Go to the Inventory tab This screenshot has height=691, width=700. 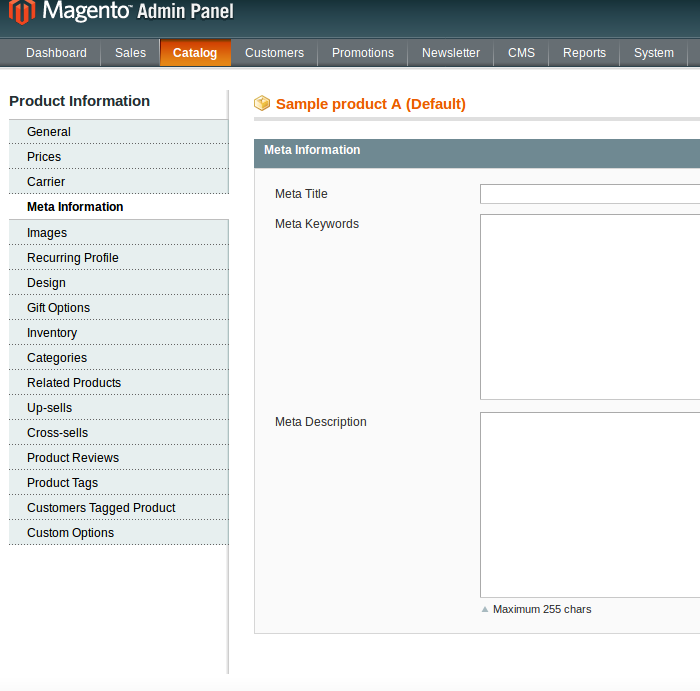[52, 333]
